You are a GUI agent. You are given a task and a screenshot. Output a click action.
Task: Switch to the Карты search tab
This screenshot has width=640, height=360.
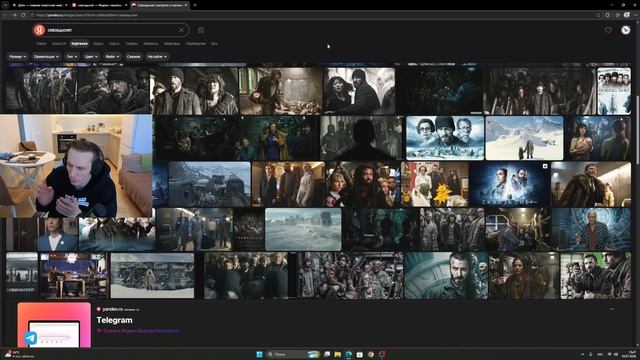[114, 44]
